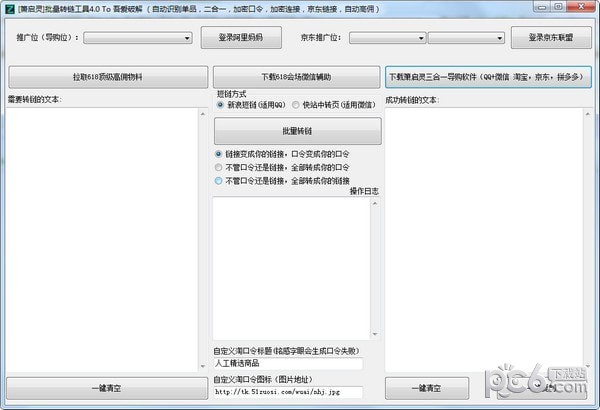The image size is (600, 410).
Task: Click the 操作日志 scrollbar up arrow
Action: point(375,201)
